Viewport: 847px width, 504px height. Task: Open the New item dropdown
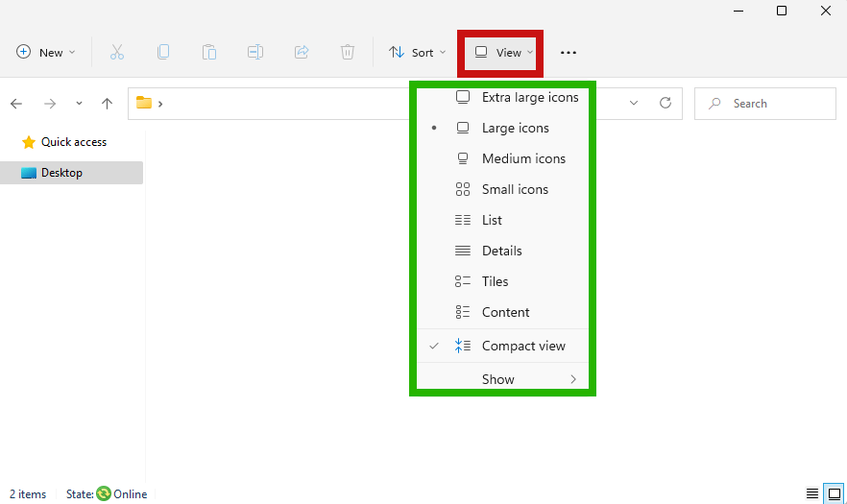click(45, 53)
